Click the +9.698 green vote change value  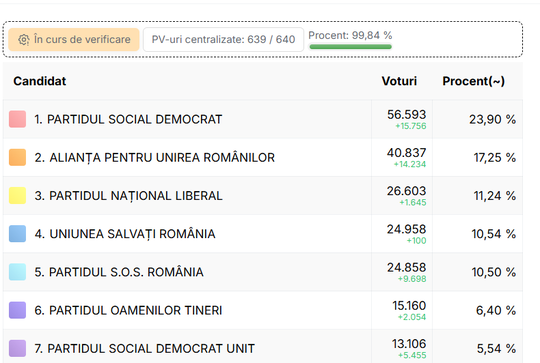[x=412, y=279]
